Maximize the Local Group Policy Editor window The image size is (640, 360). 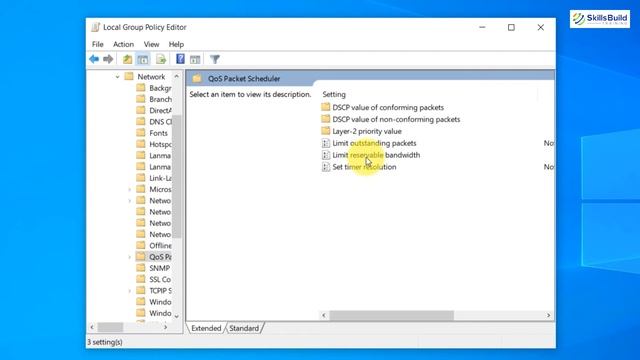coord(511,27)
